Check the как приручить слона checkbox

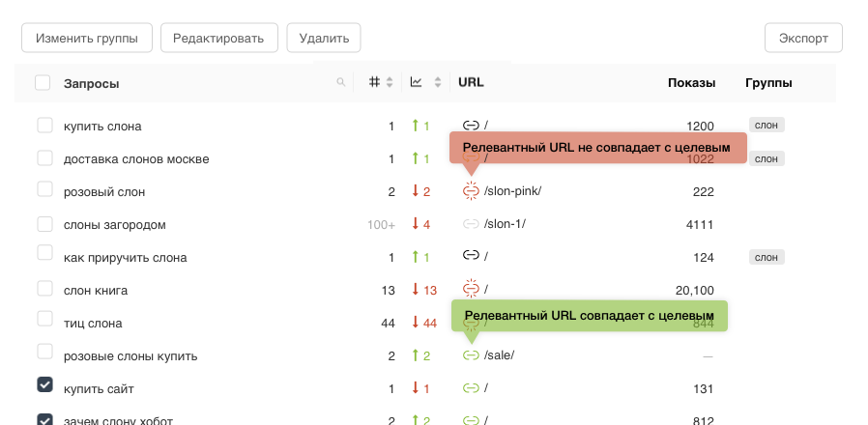[44, 252]
